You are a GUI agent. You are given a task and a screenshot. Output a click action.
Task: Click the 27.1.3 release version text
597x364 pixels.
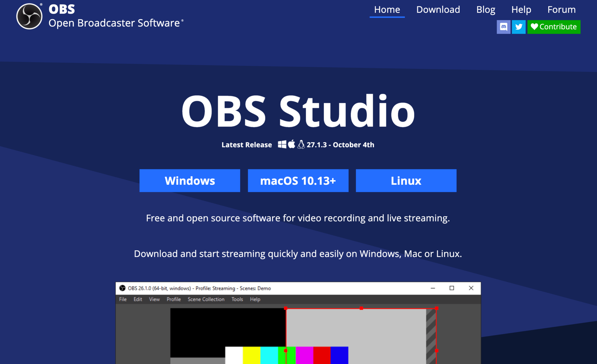pos(317,145)
